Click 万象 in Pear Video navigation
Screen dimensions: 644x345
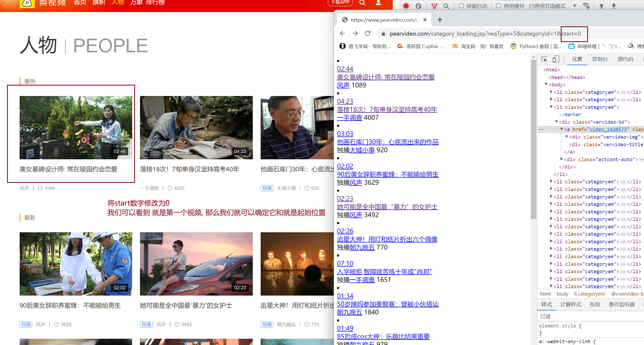tap(137, 3)
